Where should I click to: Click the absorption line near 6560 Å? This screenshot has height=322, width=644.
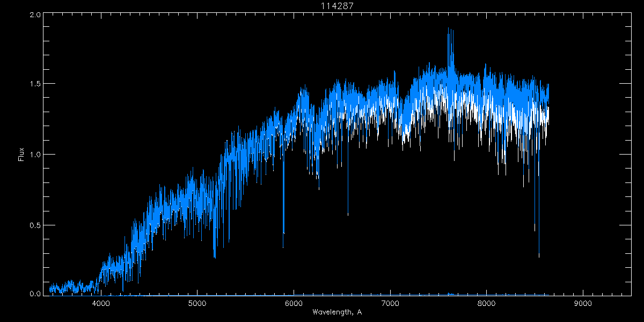pos(348,209)
